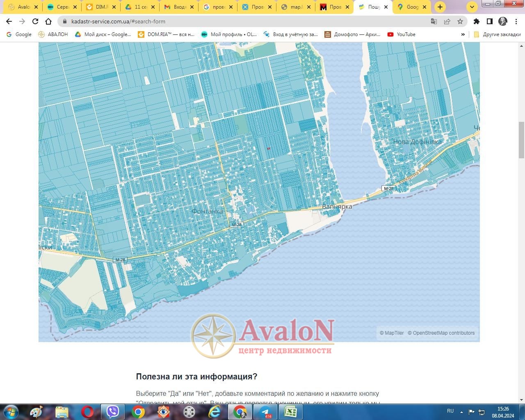The width and height of the screenshot is (525, 420).
Task: Bookmark this page with the star icon
Action: click(x=460, y=21)
